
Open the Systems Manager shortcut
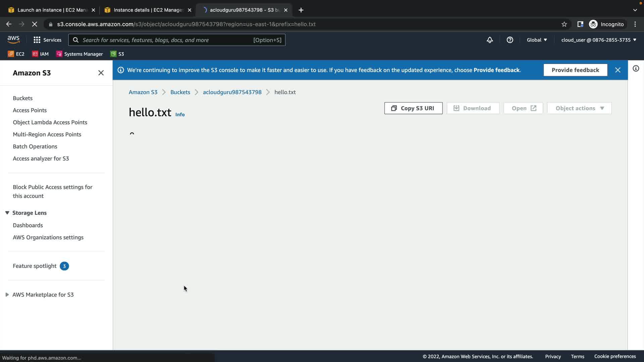pyautogui.click(x=79, y=54)
